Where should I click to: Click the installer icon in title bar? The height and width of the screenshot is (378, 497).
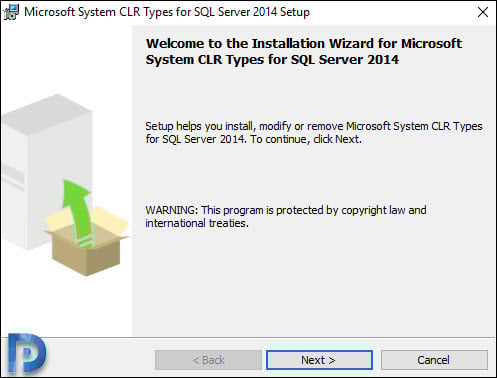(11, 12)
